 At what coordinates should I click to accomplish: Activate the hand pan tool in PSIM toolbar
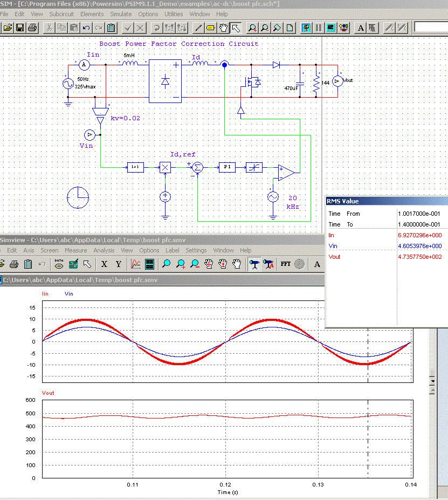click(223, 28)
